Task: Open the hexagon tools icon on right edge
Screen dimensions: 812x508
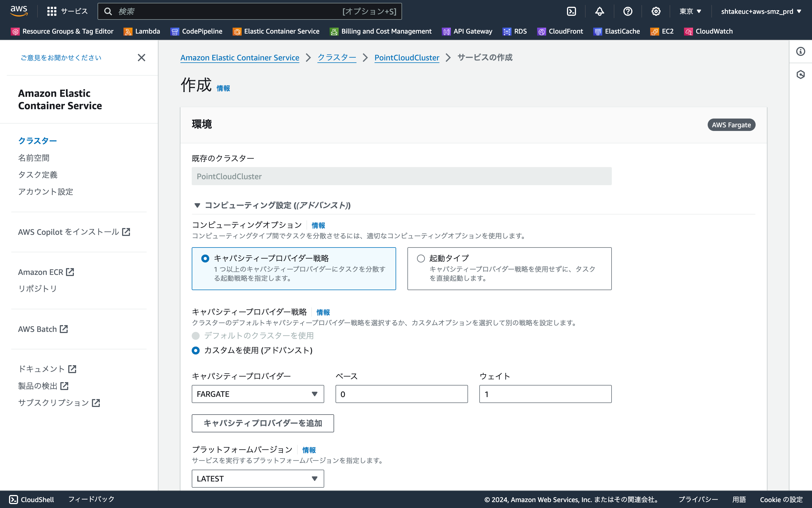Action: (801, 74)
